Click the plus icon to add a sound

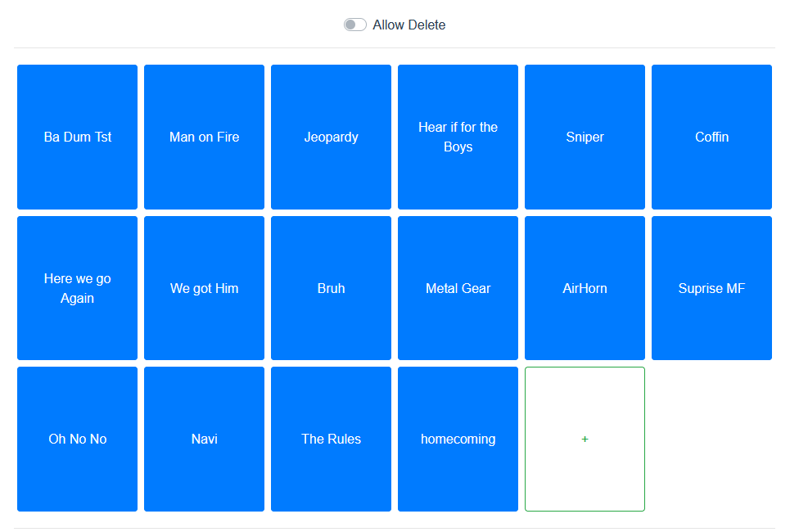click(x=585, y=440)
